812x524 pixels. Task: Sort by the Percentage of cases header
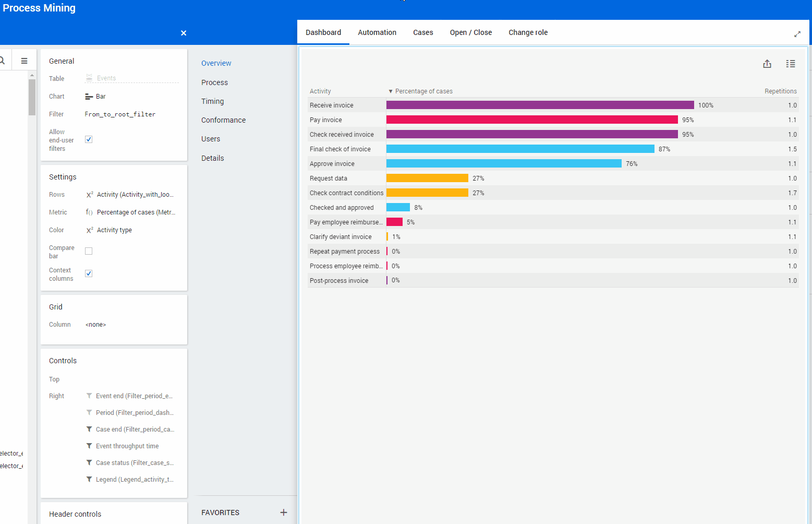(423, 91)
